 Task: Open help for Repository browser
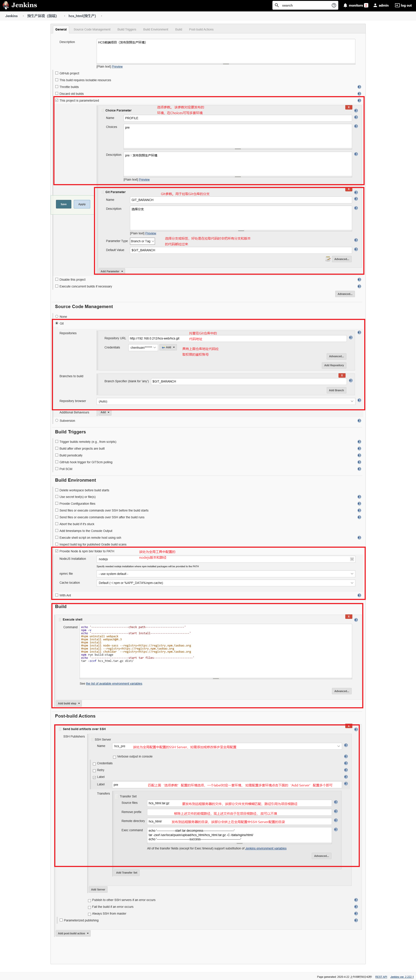359,400
